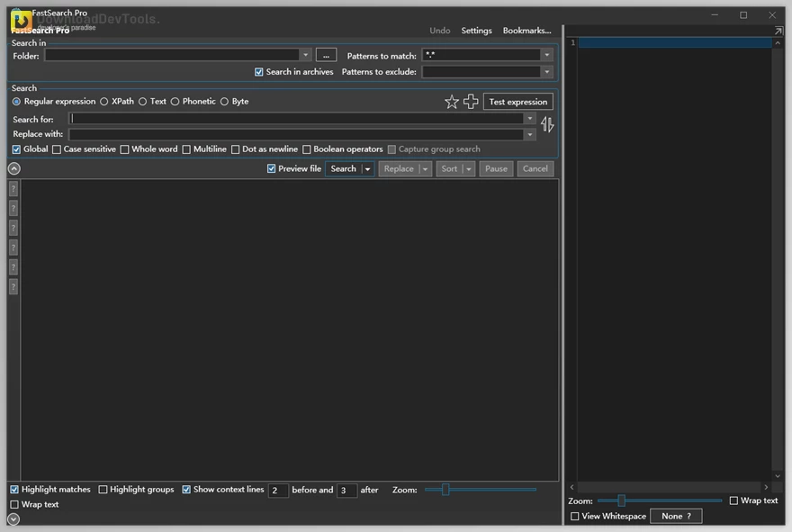Click the Test expression button

(x=517, y=101)
